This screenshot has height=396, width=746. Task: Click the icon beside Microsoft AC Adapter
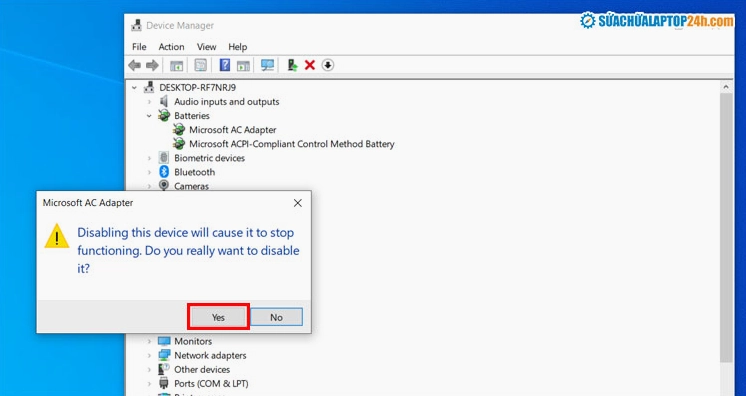click(x=179, y=129)
